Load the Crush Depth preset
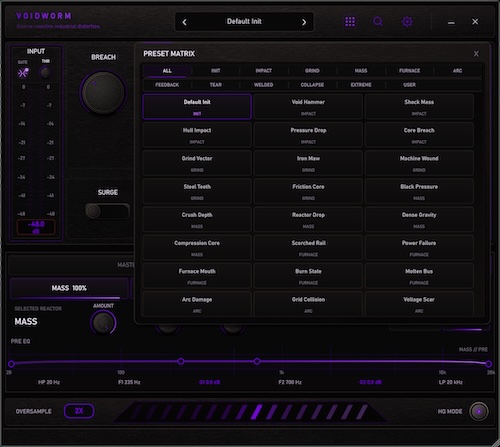The height and width of the screenshot is (447, 500). 197,219
